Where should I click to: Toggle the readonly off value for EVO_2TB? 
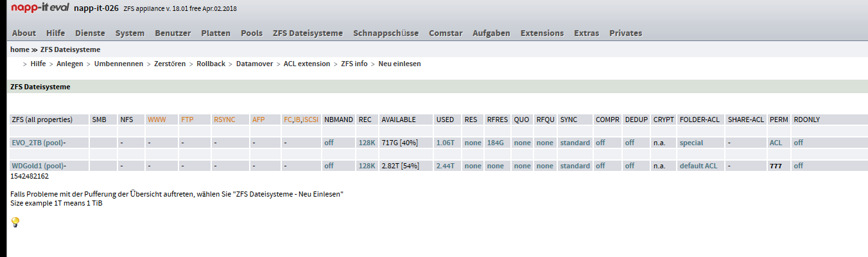click(798, 143)
